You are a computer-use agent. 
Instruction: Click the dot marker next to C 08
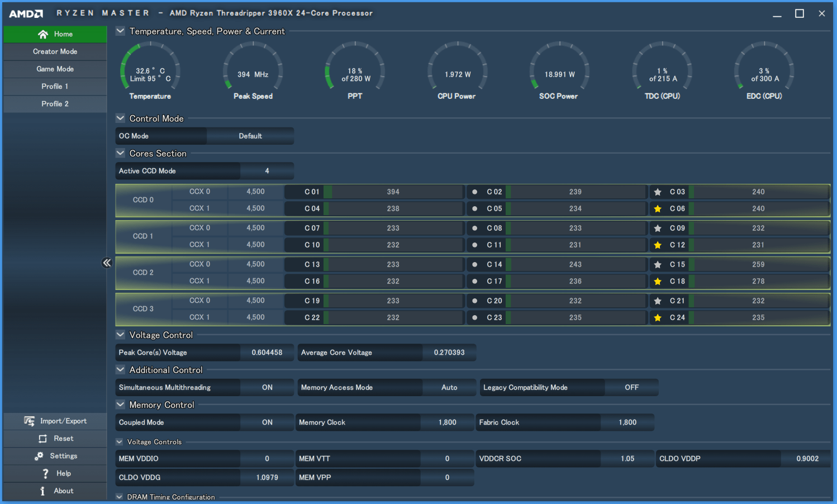coord(474,228)
